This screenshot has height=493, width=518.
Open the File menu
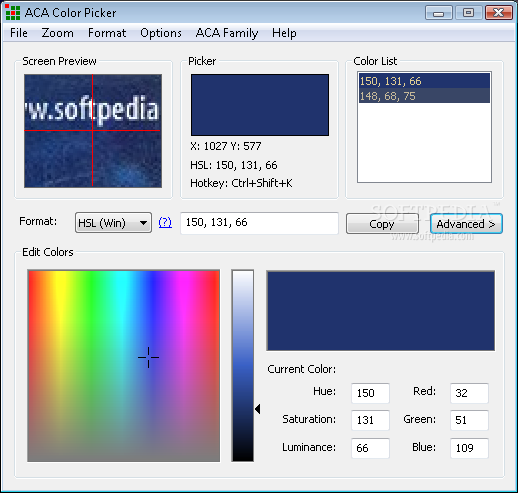click(x=19, y=33)
